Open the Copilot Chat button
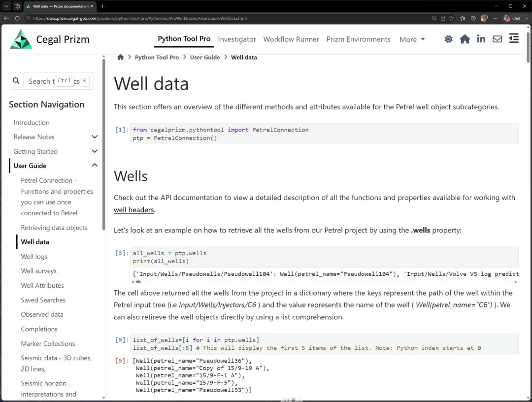The width and height of the screenshot is (532, 402). (512, 18)
